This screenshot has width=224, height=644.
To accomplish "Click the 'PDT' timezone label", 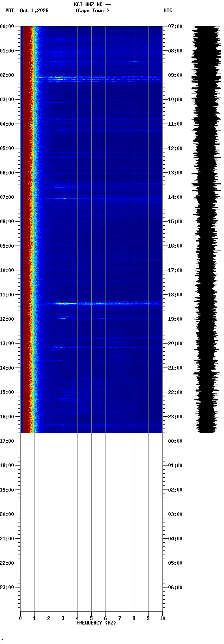I will (x=9, y=11).
